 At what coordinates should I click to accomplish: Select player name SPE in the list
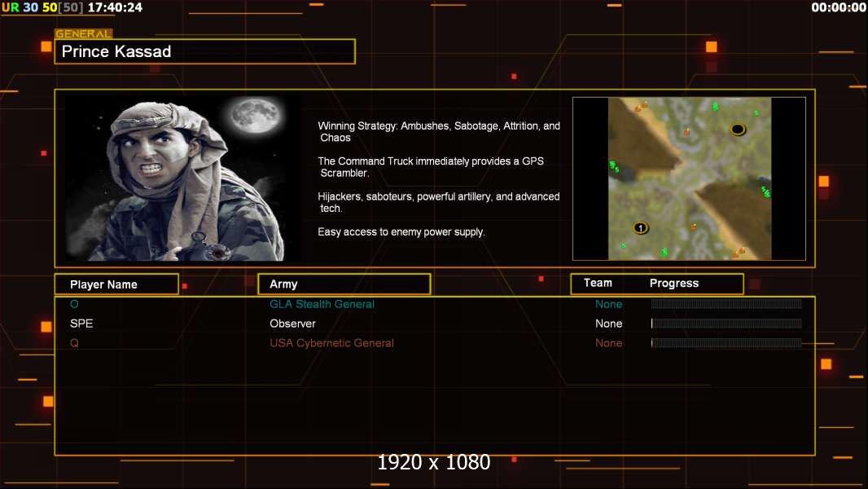(x=81, y=324)
